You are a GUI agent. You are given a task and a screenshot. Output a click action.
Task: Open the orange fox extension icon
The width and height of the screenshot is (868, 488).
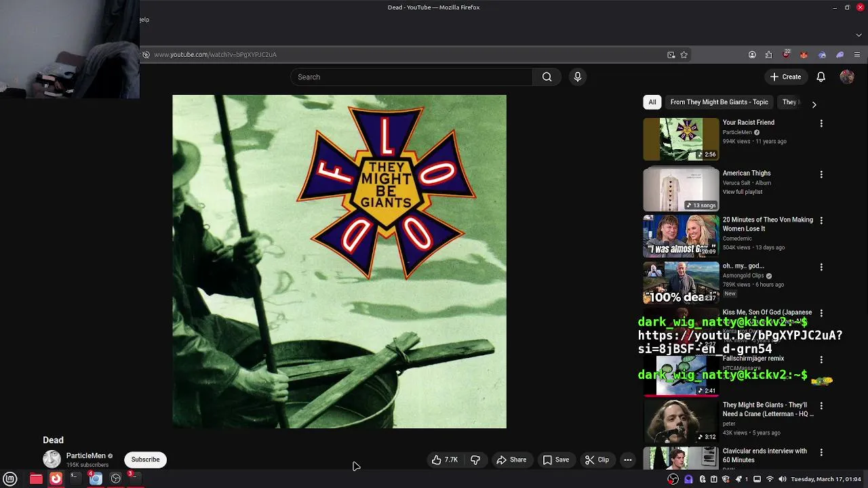tap(804, 55)
